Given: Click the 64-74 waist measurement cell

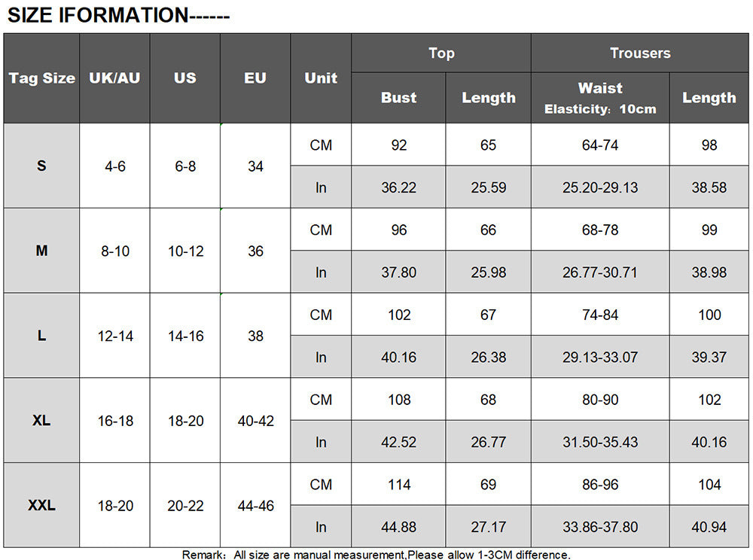Looking at the screenshot, I should tap(600, 145).
